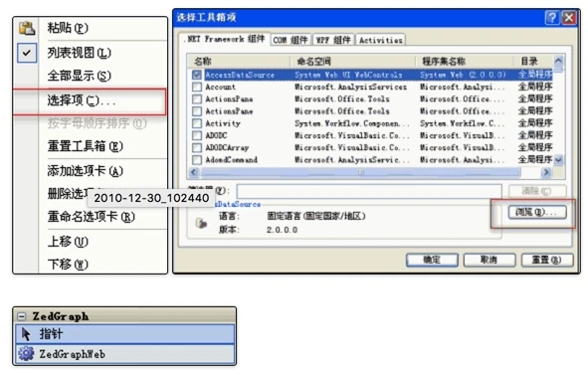Switch to COM components tab
Screen dimensions: 588x371
pyautogui.click(x=291, y=40)
